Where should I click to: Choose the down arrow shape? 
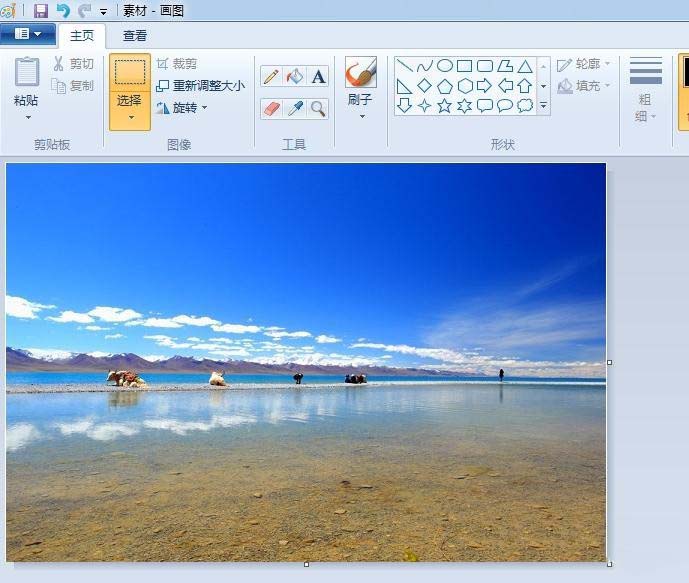[x=404, y=105]
